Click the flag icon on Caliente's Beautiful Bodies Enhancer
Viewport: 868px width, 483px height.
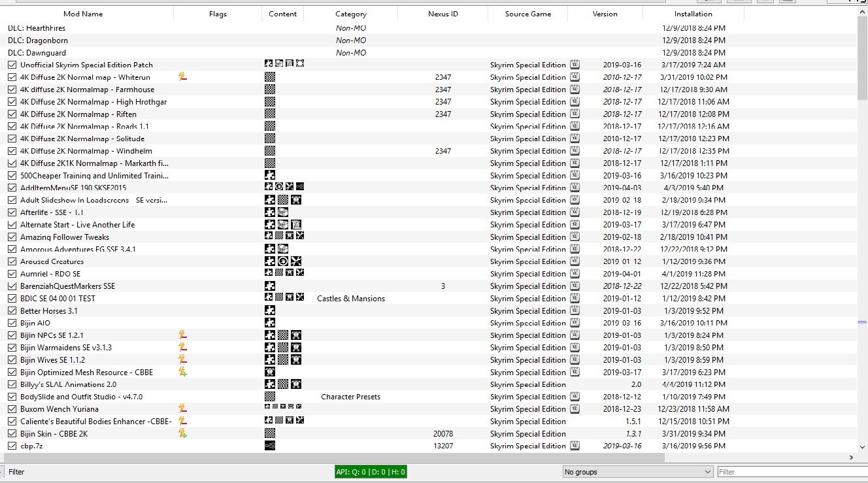pos(183,422)
